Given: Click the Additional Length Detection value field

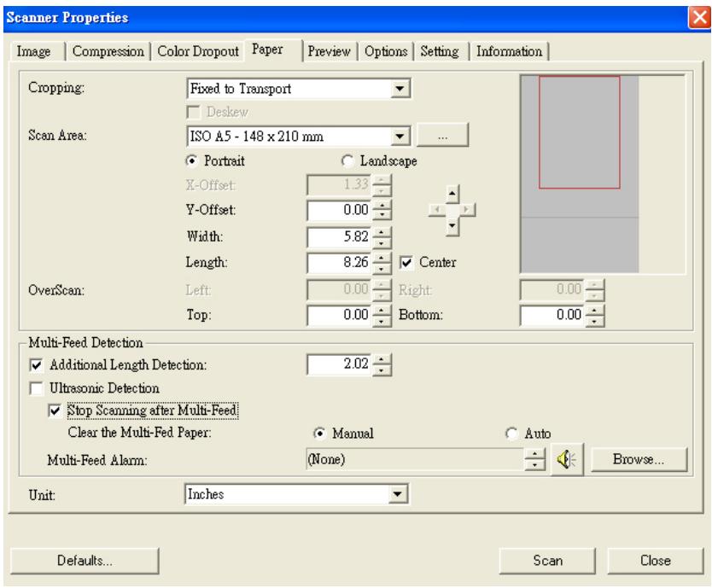Looking at the screenshot, I should pos(339,364).
